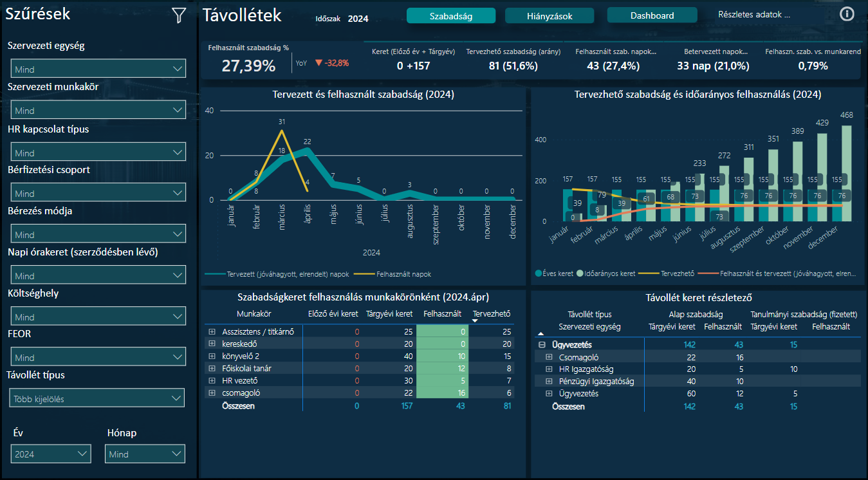Open the Távollét típus dropdown

[x=98, y=399]
